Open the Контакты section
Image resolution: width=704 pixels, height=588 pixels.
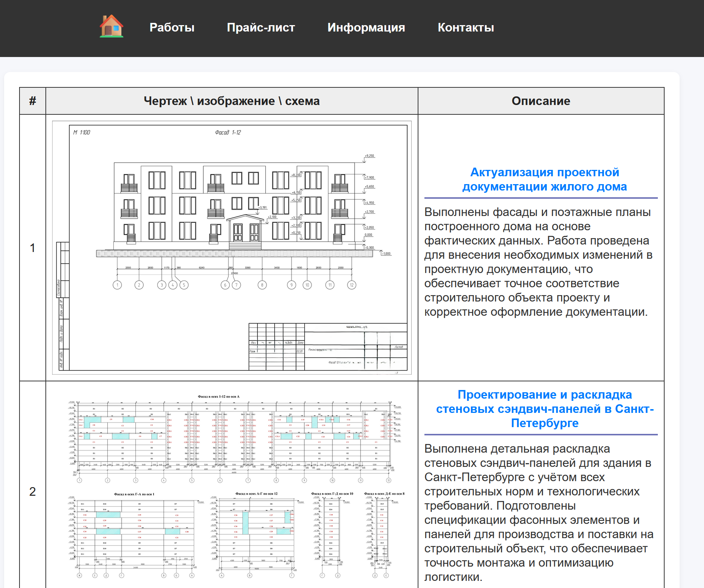[466, 27]
